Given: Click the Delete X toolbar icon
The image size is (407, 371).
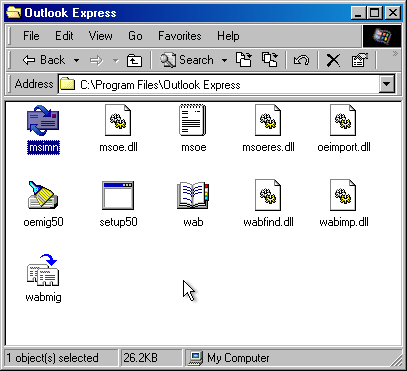Looking at the screenshot, I should [x=333, y=60].
